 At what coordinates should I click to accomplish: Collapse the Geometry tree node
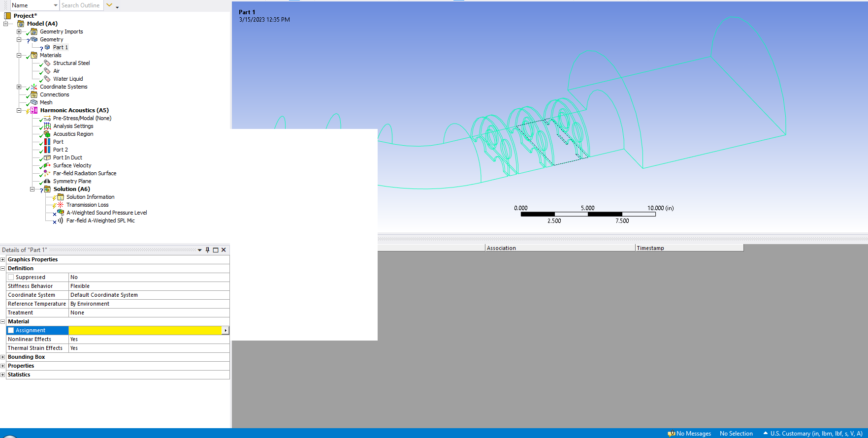pyautogui.click(x=19, y=39)
